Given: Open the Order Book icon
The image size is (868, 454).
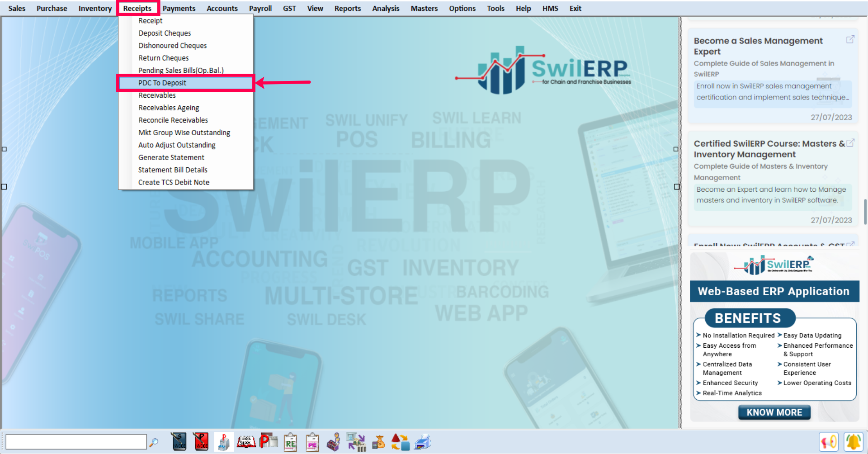Looking at the screenshot, I should pyautogui.click(x=246, y=442).
